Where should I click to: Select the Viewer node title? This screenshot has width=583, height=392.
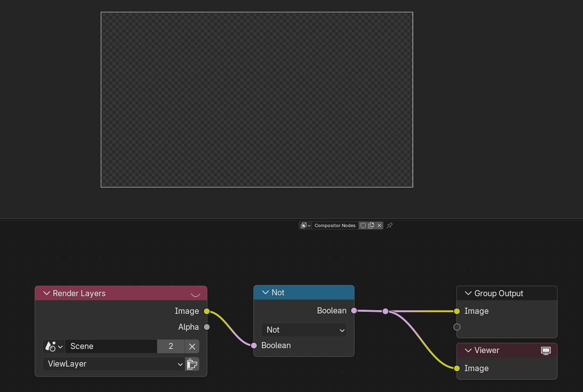pos(487,350)
